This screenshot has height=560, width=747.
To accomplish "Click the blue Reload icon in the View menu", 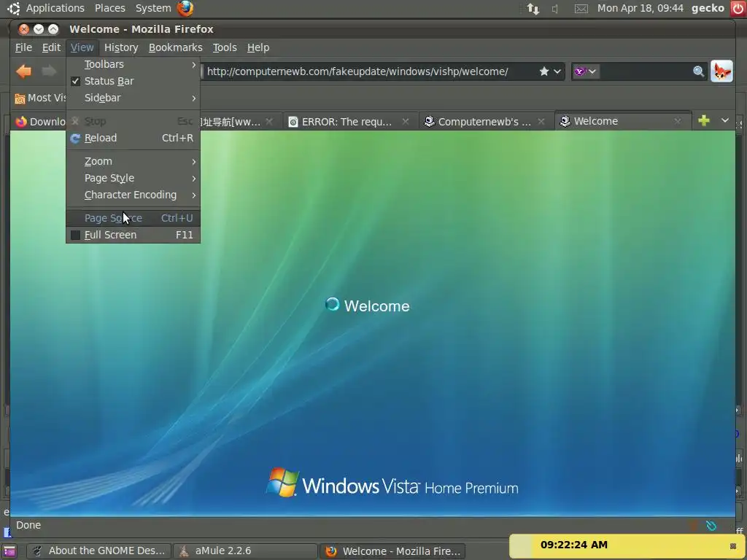I will coord(75,138).
